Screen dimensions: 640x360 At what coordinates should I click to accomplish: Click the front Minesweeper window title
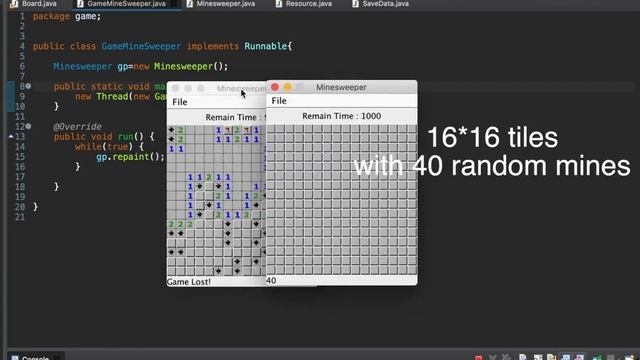[x=341, y=87]
